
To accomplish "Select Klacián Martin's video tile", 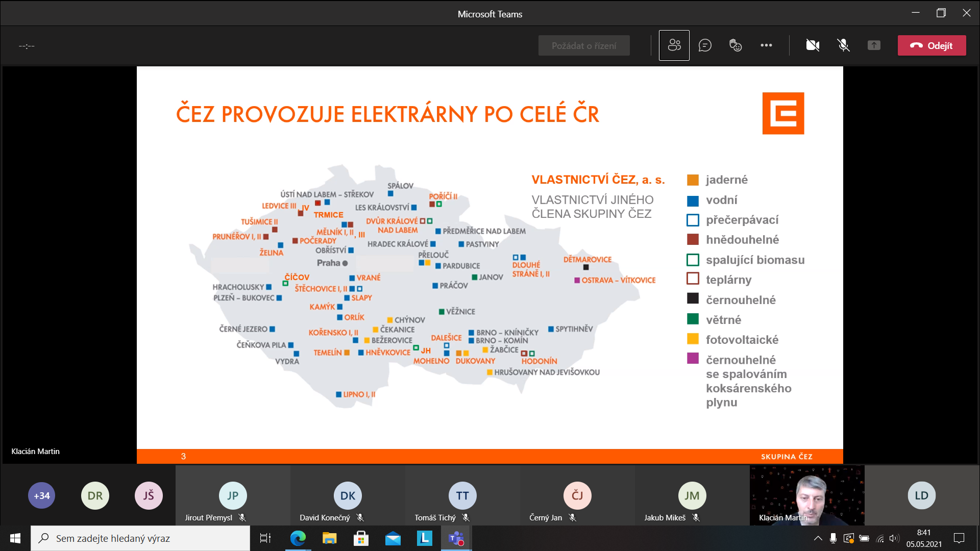I will pos(807,495).
